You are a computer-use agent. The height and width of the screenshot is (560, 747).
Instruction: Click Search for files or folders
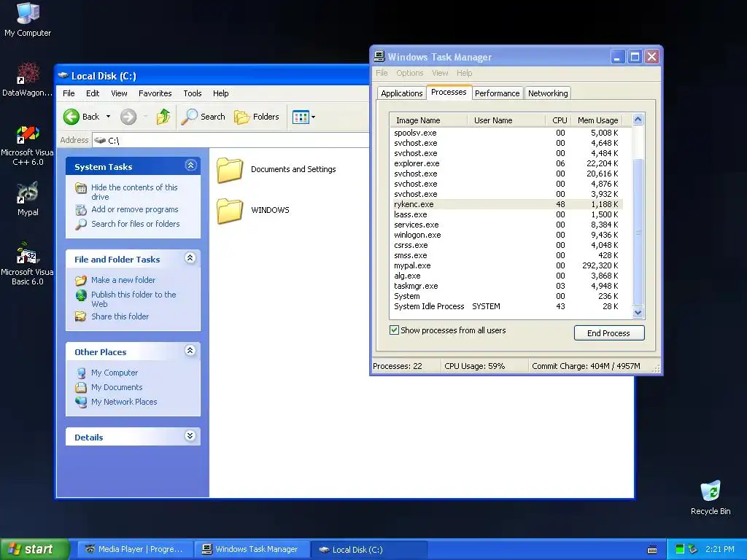coord(135,224)
